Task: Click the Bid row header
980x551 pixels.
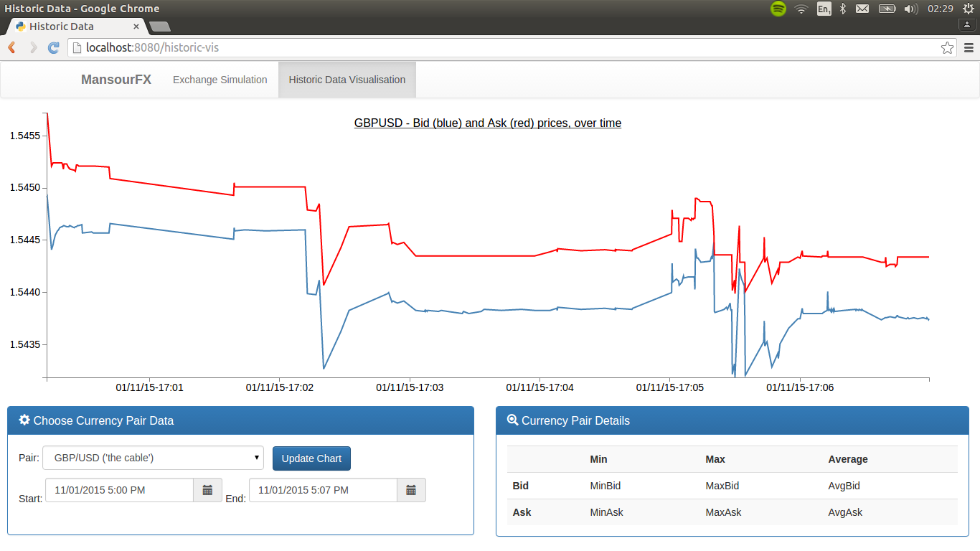Action: tap(521, 486)
